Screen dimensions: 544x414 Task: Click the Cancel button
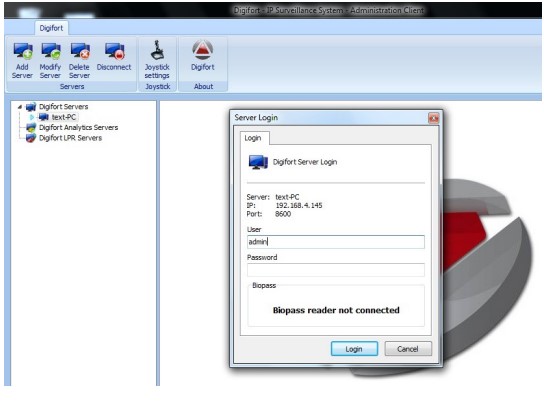click(x=408, y=349)
